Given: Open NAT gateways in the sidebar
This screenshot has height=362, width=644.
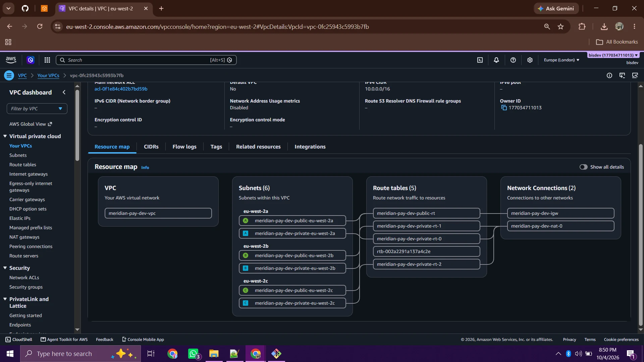Looking at the screenshot, I should (x=24, y=237).
